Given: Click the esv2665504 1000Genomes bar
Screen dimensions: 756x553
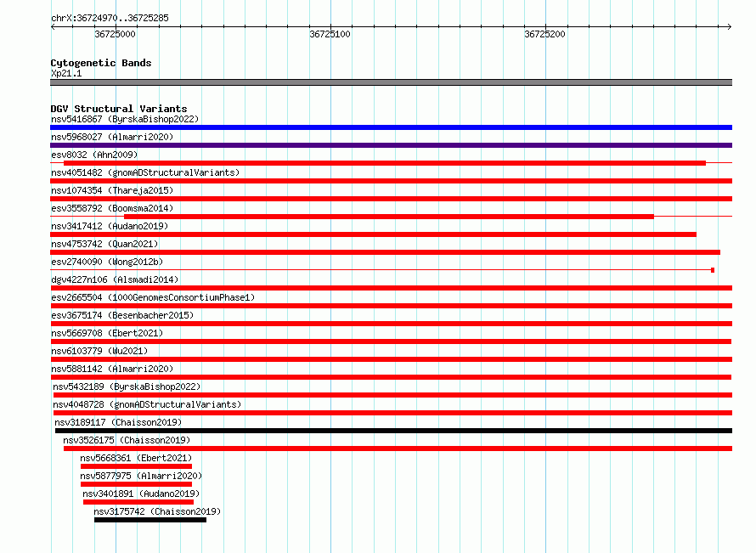Looking at the screenshot, I should point(391,306).
